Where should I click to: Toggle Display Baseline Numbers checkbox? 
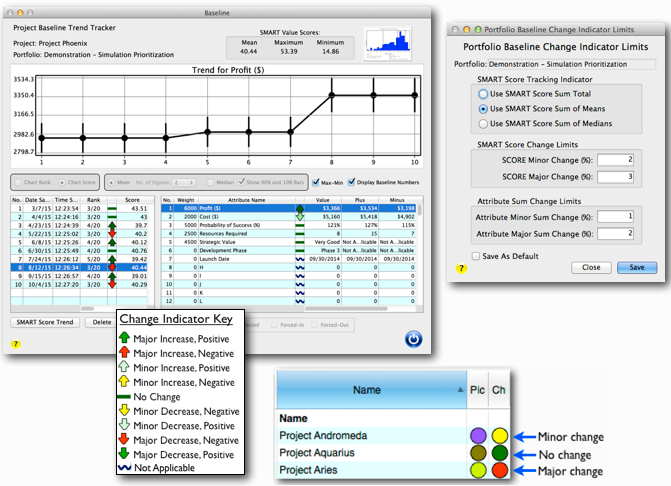[351, 182]
